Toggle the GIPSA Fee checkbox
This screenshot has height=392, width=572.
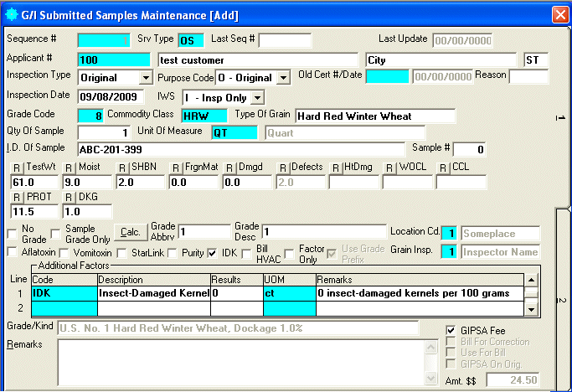tap(452, 331)
